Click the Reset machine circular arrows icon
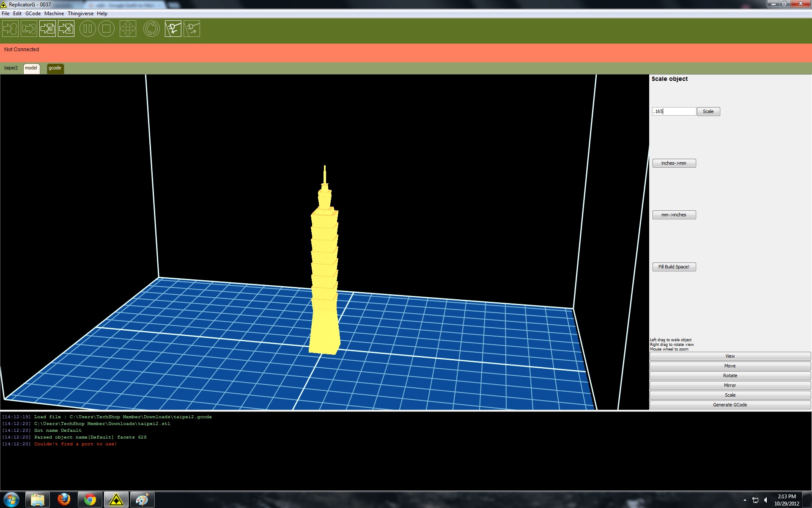Image resolution: width=812 pixels, height=508 pixels. click(x=151, y=29)
